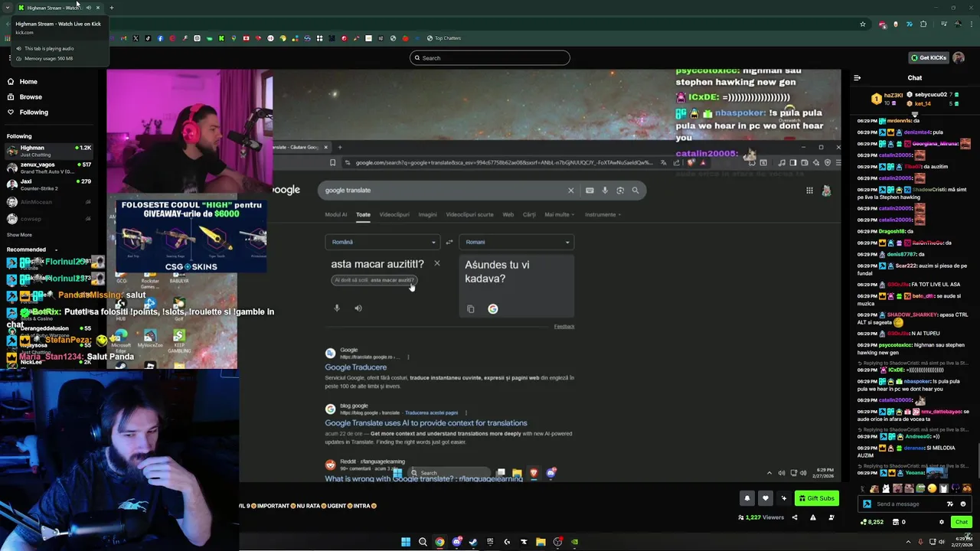
Task: Open Windows taskbar search
Action: pos(423,542)
